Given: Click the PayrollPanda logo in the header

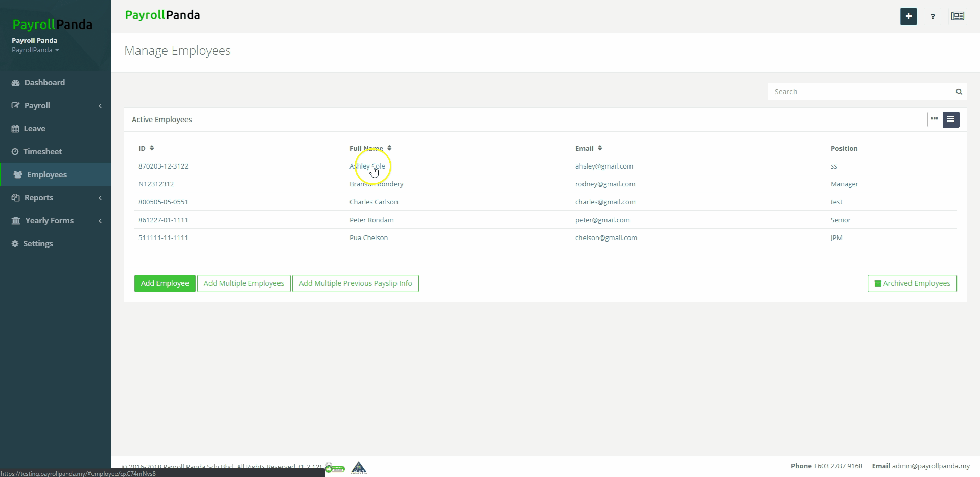Looking at the screenshot, I should 162,15.
